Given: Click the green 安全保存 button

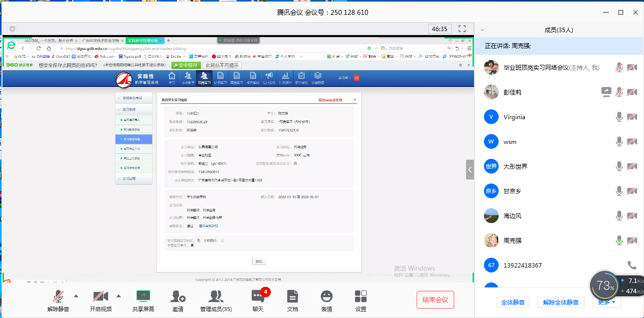Looking at the screenshot, I should click(185, 65).
